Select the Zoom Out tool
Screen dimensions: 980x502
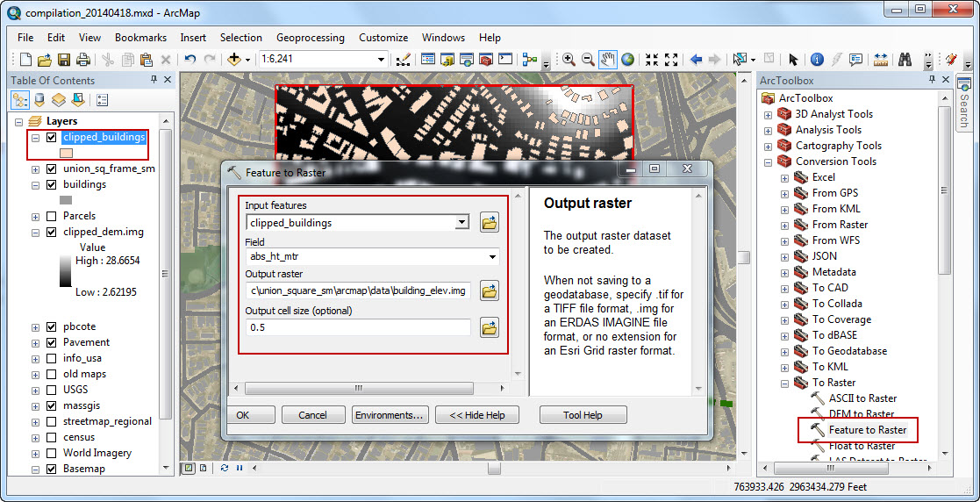588,60
